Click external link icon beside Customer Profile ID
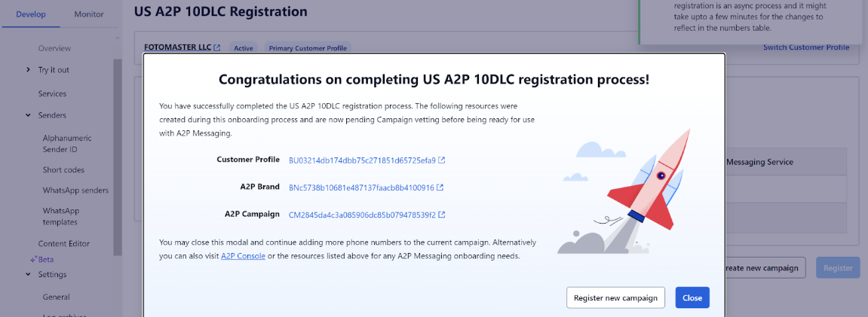The image size is (868, 317). click(442, 160)
